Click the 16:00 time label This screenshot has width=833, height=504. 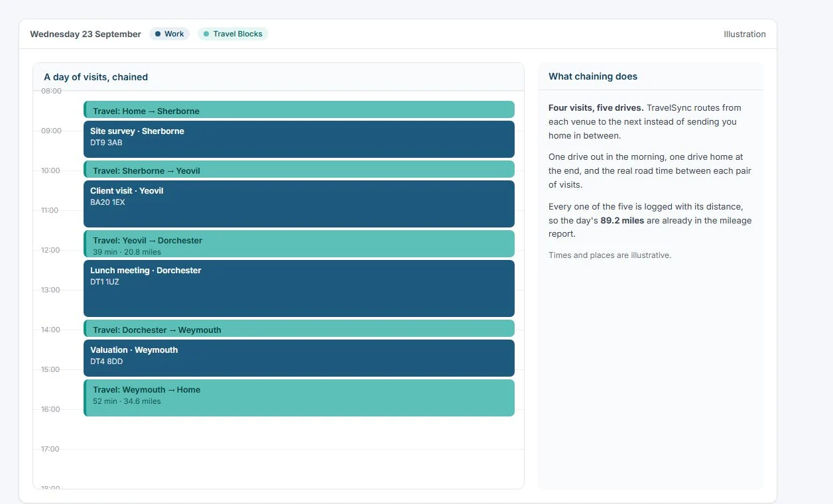coord(51,409)
